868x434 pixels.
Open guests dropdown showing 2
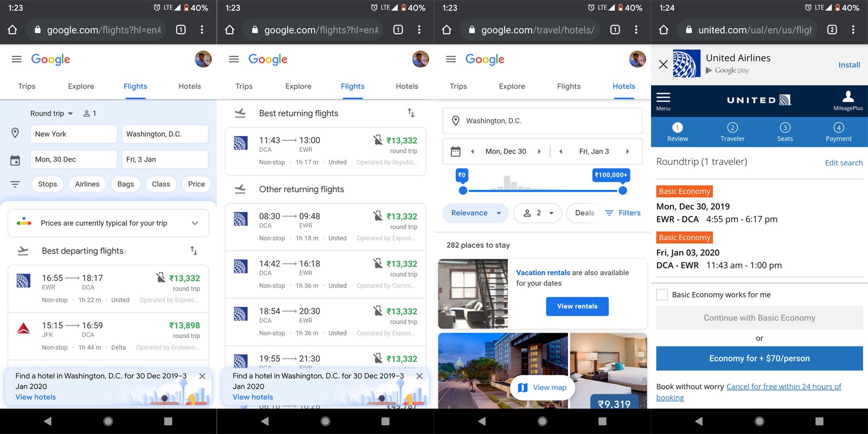pyautogui.click(x=538, y=213)
